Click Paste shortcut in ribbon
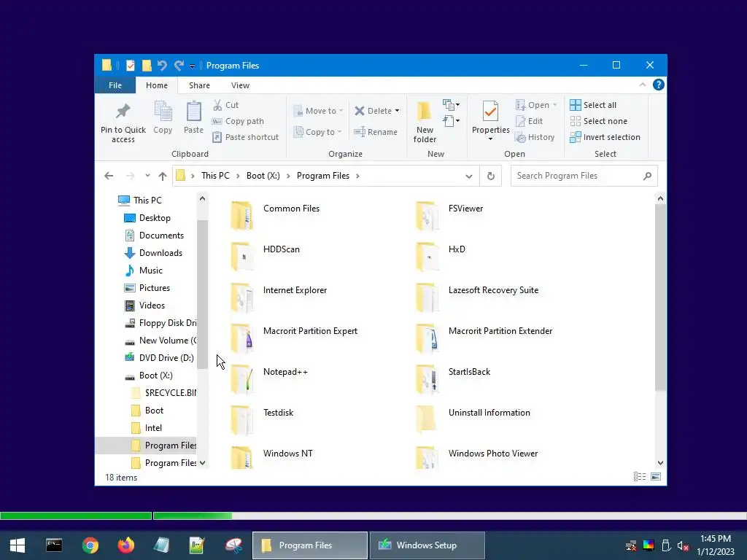 pos(245,137)
